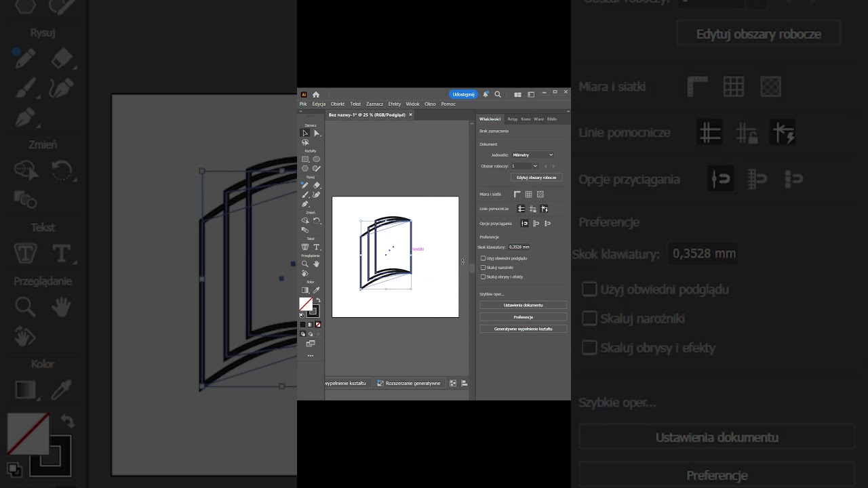Viewport: 868px width, 488px height.
Task: Select the Polygon tool
Action: coord(305,168)
